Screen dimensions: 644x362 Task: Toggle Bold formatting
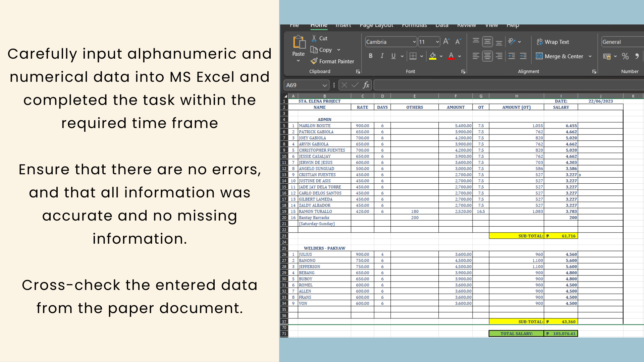(x=371, y=56)
